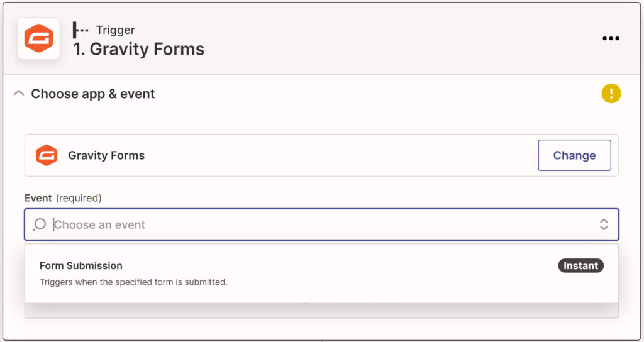Click the yellow warning exclamation icon
This screenshot has width=644, height=342.
[x=611, y=94]
